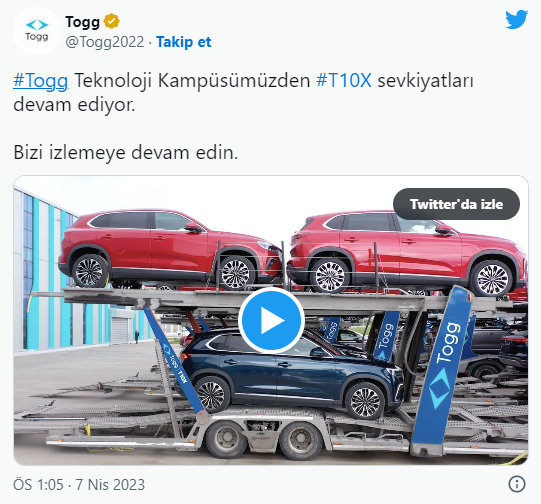Viewport: 541px width, 504px height.
Task: Click the text "Bizi izlemeye devam edin."
Action: (126, 152)
